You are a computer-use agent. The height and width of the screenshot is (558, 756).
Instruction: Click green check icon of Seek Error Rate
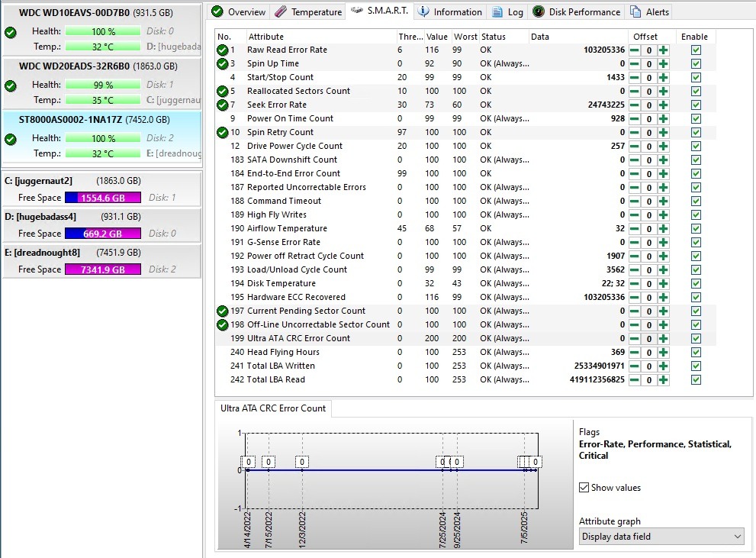pyautogui.click(x=222, y=105)
